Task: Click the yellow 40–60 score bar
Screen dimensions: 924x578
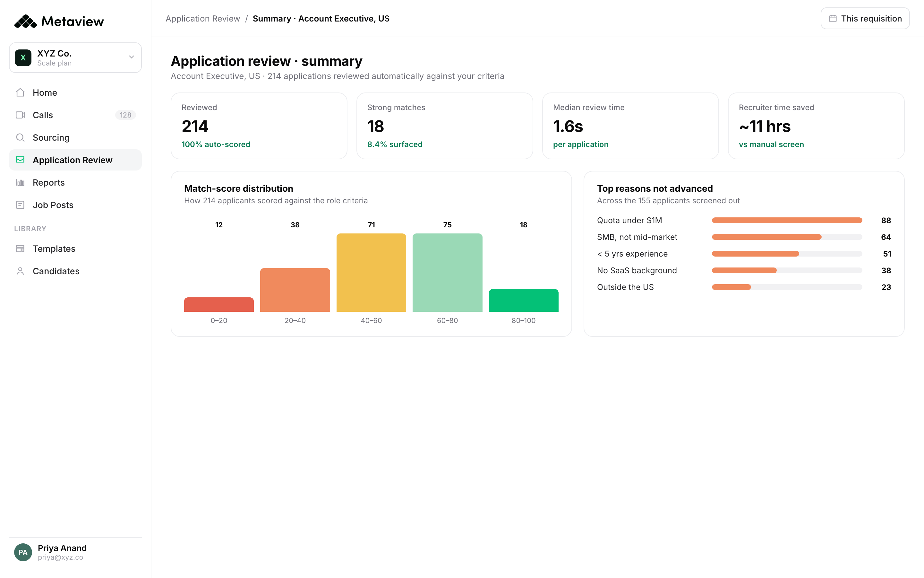Action: [371, 273]
